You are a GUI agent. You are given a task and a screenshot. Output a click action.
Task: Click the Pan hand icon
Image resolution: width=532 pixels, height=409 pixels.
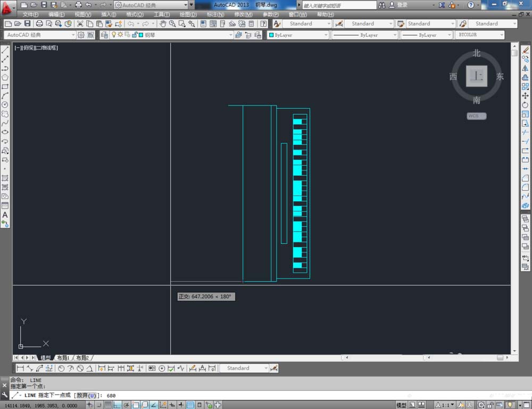click(x=163, y=23)
